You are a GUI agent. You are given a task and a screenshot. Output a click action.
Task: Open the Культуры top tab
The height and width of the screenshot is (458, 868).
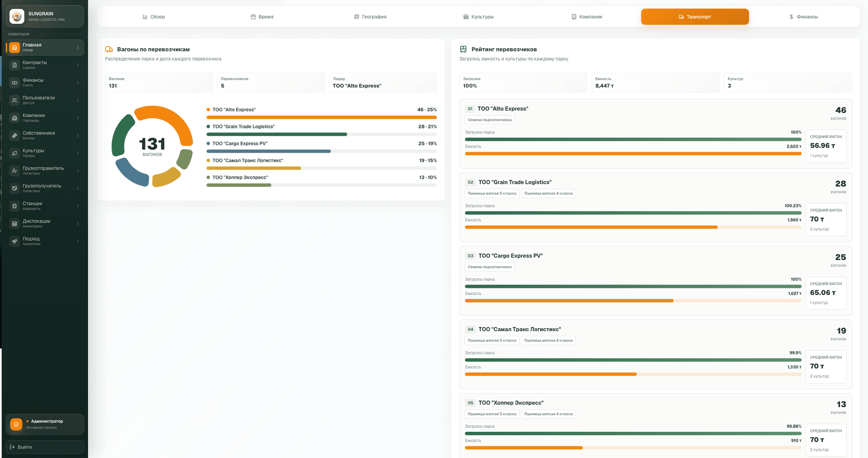[479, 17]
